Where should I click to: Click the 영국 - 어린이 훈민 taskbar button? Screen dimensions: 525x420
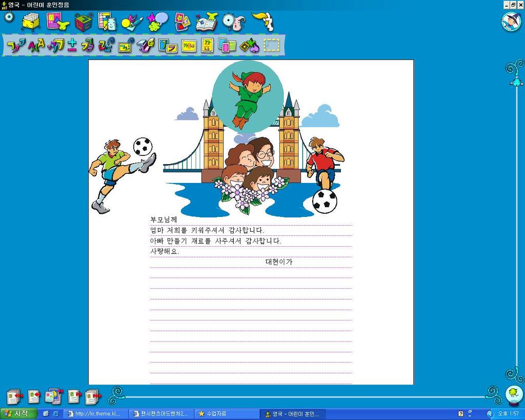[x=292, y=414]
